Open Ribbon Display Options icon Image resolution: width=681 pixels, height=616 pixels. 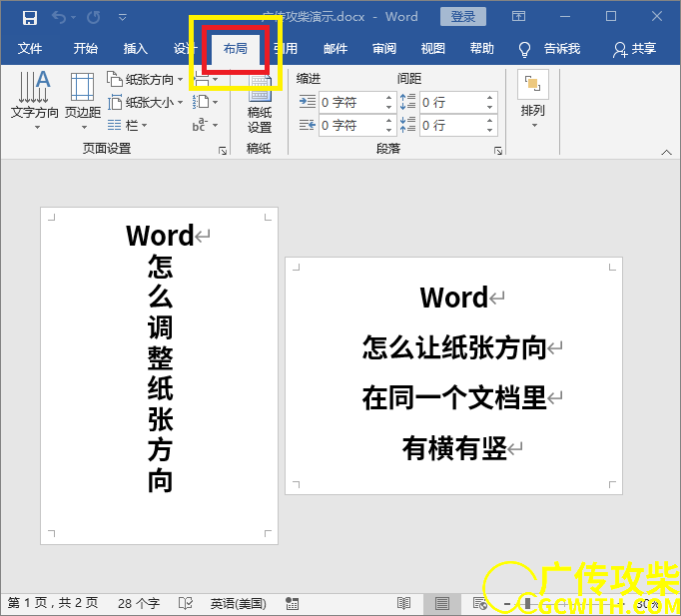518,17
